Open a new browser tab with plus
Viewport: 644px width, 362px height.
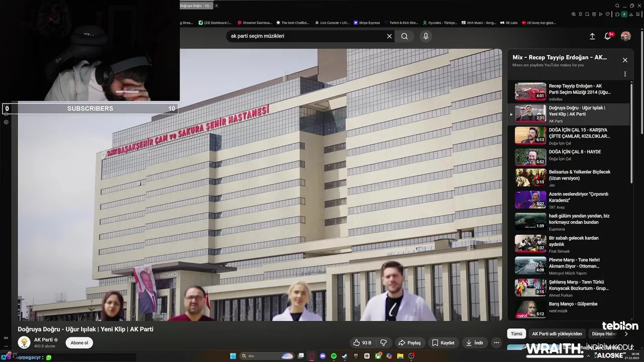[216, 6]
